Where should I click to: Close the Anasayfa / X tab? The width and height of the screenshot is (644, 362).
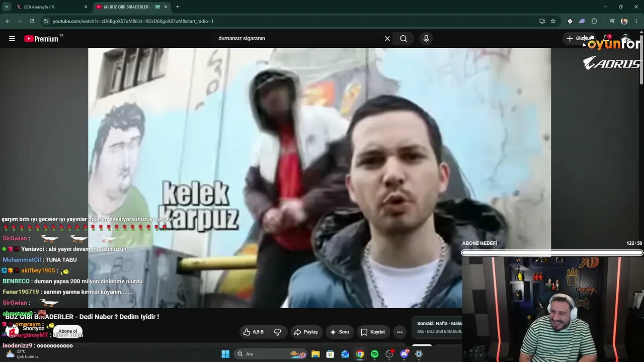click(x=86, y=7)
